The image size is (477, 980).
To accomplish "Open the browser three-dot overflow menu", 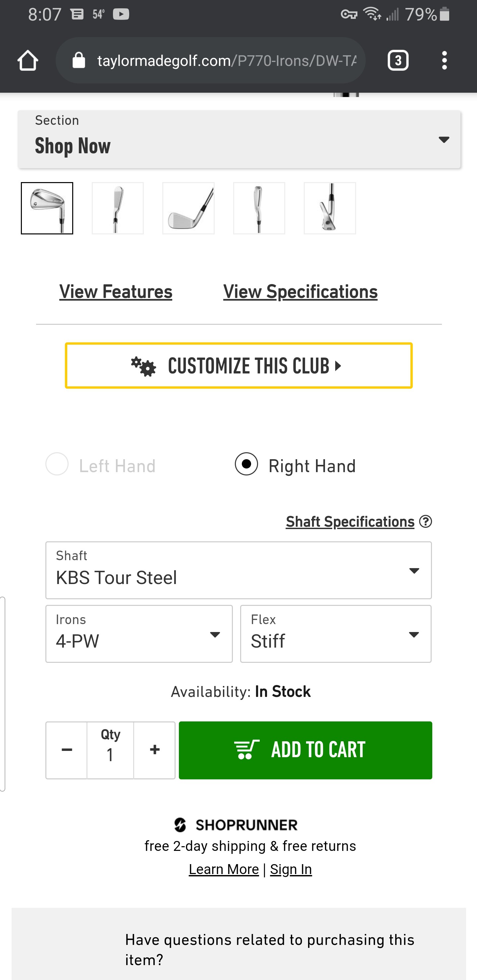I will pyautogui.click(x=444, y=61).
